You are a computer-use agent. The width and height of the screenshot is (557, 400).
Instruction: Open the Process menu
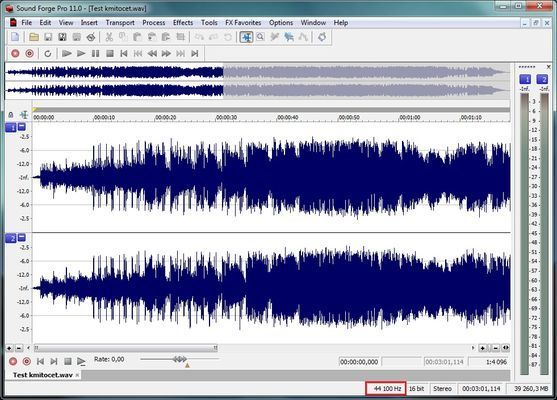[153, 23]
